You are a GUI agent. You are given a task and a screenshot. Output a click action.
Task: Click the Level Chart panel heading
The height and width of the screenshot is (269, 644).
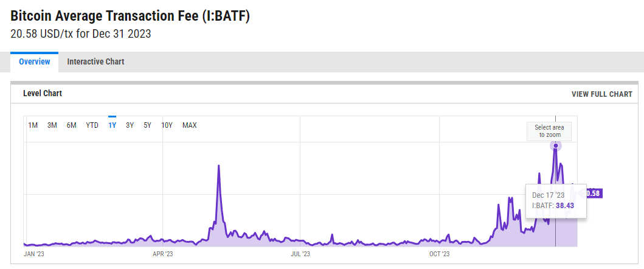[43, 93]
